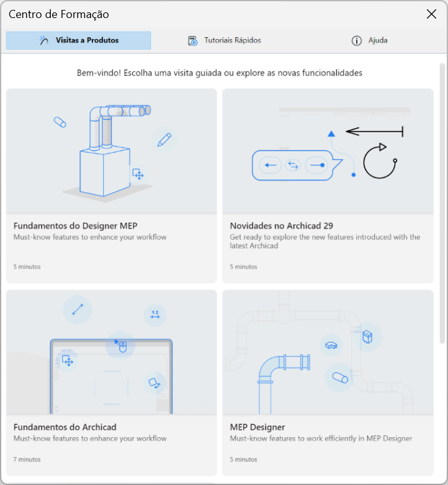Click the Ajuda info circle icon
This screenshot has width=448, height=485.
[x=356, y=40]
